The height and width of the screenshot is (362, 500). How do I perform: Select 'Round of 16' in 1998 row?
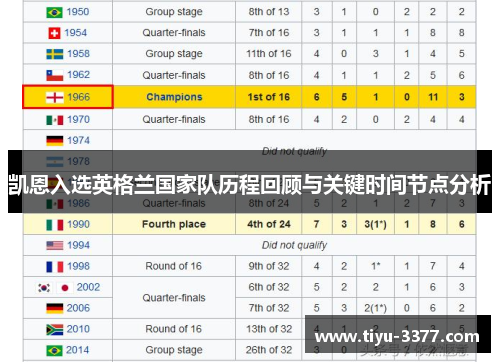point(174,266)
